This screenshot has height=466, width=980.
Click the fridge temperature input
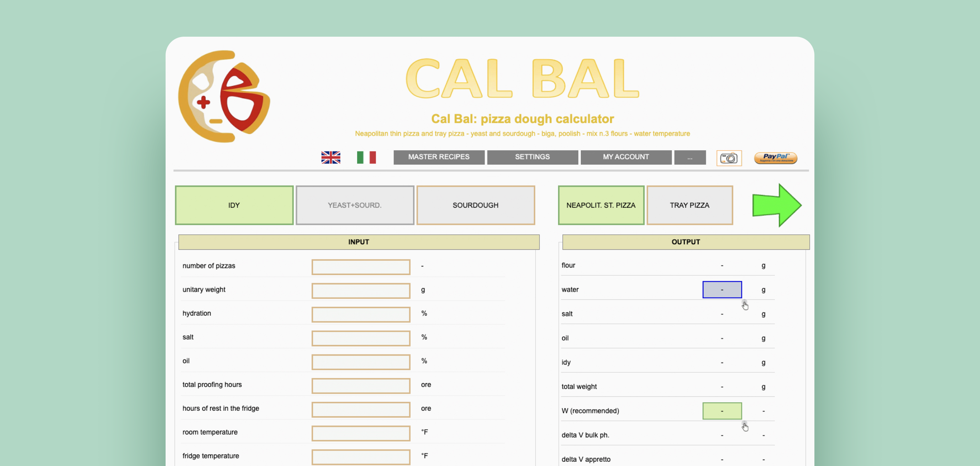pyautogui.click(x=361, y=457)
